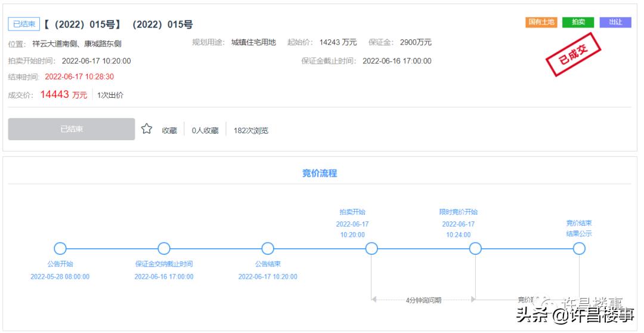Click the 收藏 label

(x=169, y=130)
